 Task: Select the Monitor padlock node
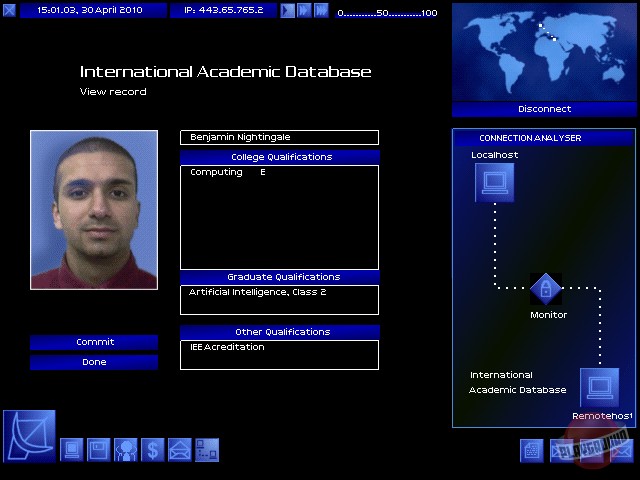pyautogui.click(x=546, y=290)
